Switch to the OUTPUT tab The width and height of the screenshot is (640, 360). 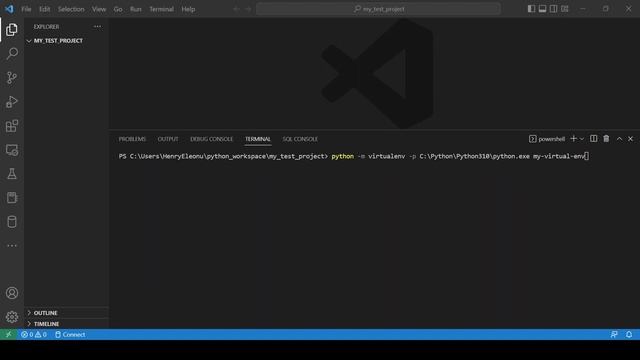[168, 139]
